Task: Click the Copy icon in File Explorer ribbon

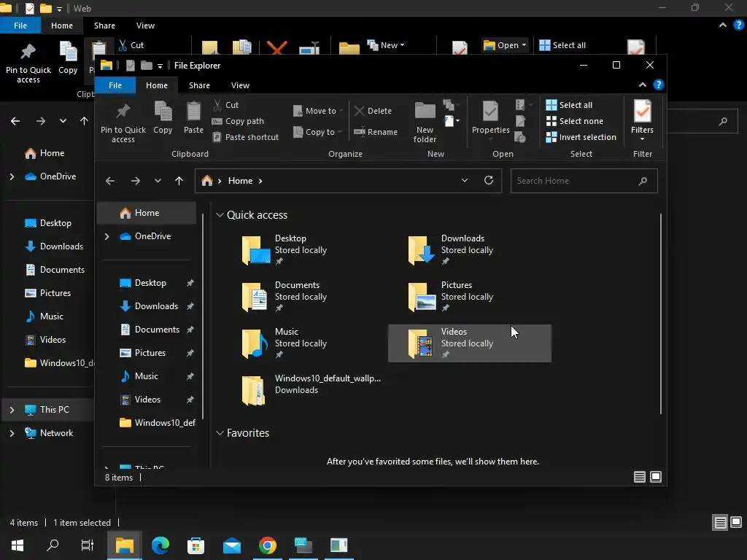Action: pyautogui.click(x=163, y=112)
